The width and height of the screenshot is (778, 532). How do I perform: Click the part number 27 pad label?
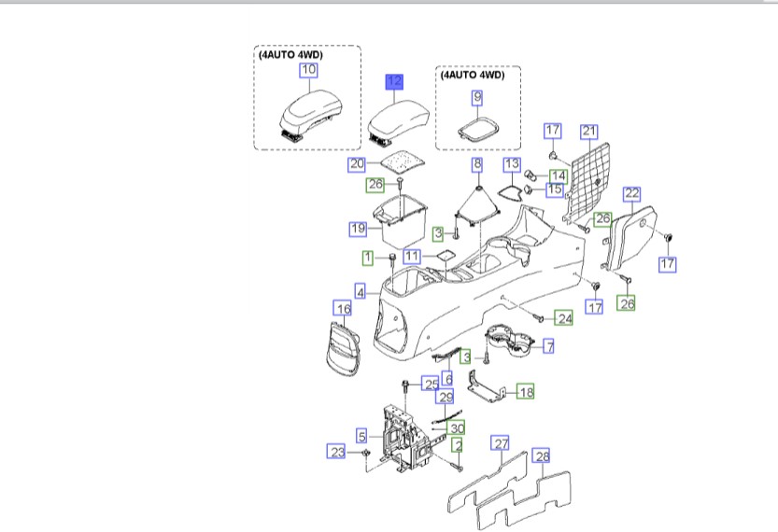point(501,443)
